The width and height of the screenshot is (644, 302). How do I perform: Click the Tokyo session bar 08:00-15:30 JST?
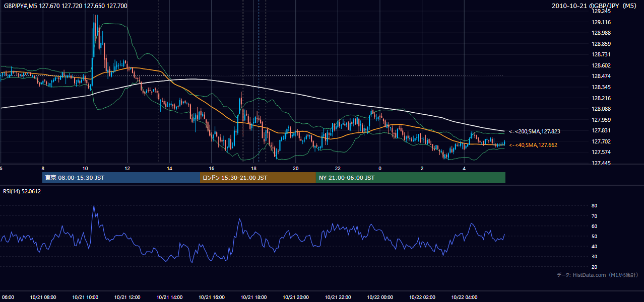point(121,178)
